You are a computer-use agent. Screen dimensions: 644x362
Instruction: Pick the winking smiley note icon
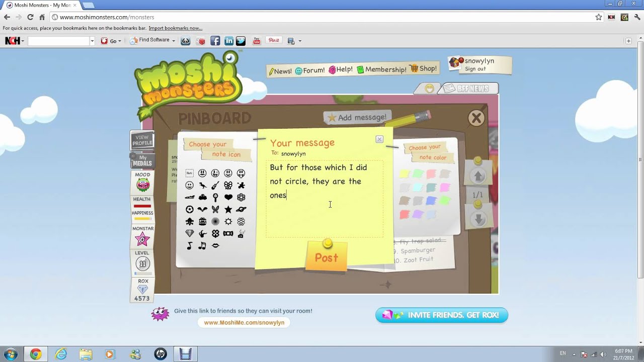(x=215, y=173)
